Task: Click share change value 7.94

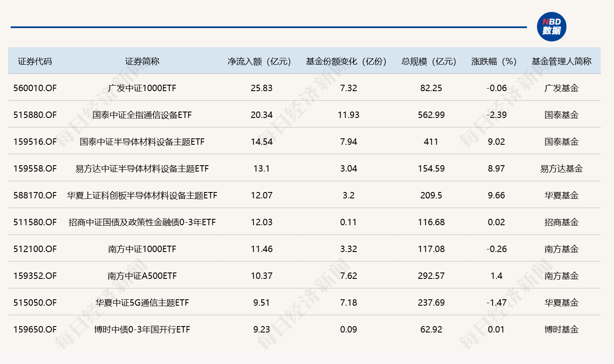Action: [349, 142]
